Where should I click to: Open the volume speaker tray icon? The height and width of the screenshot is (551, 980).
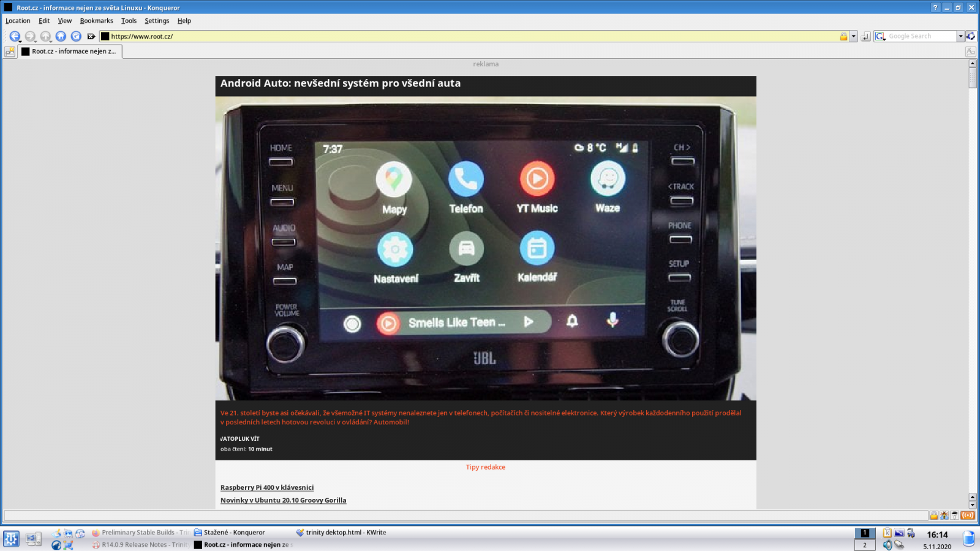coord(887,544)
